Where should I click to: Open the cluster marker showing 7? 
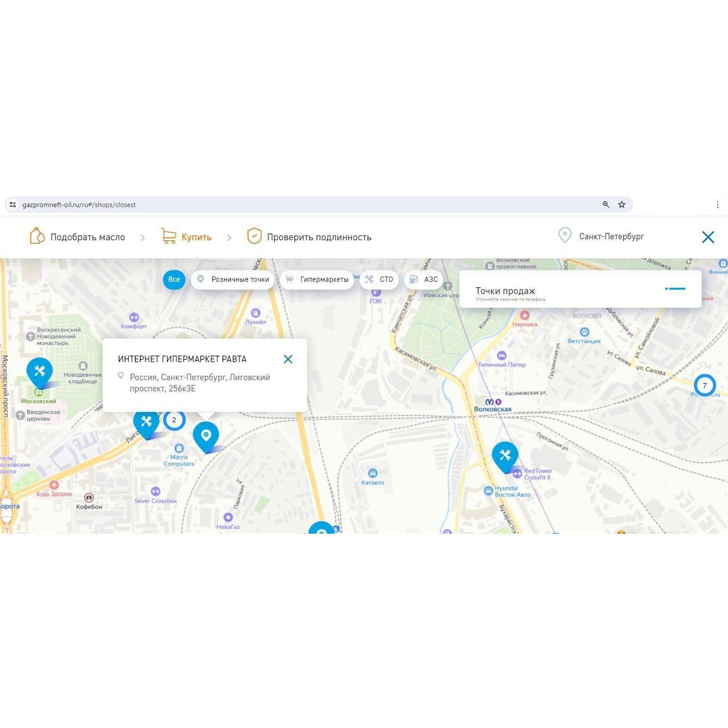click(704, 385)
